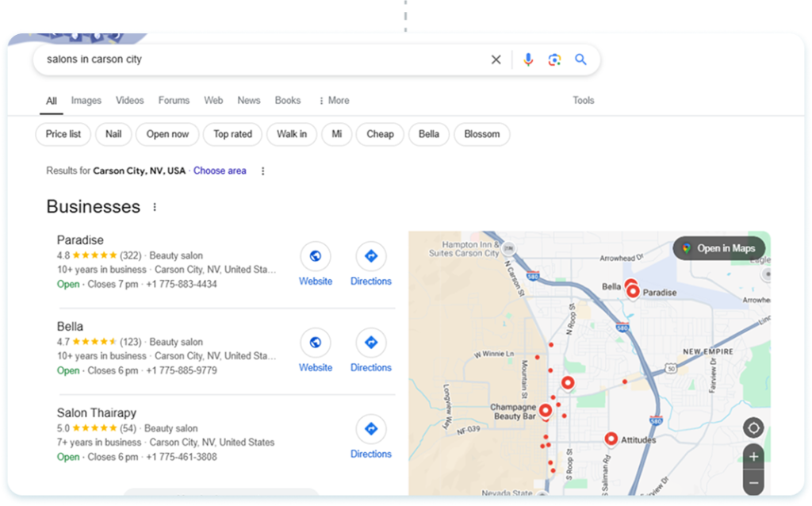Toggle the Top rated filter chip
The width and height of the screenshot is (812, 506).
(232, 134)
